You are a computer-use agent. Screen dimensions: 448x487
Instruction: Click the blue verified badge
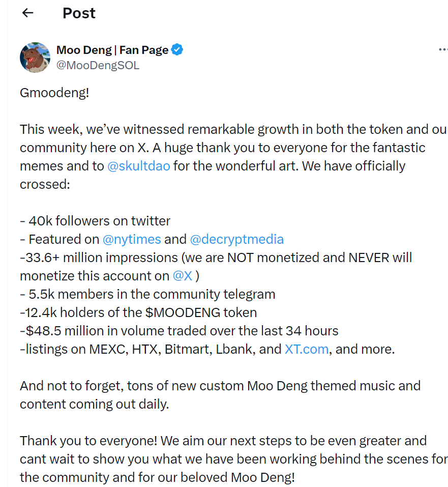click(177, 50)
